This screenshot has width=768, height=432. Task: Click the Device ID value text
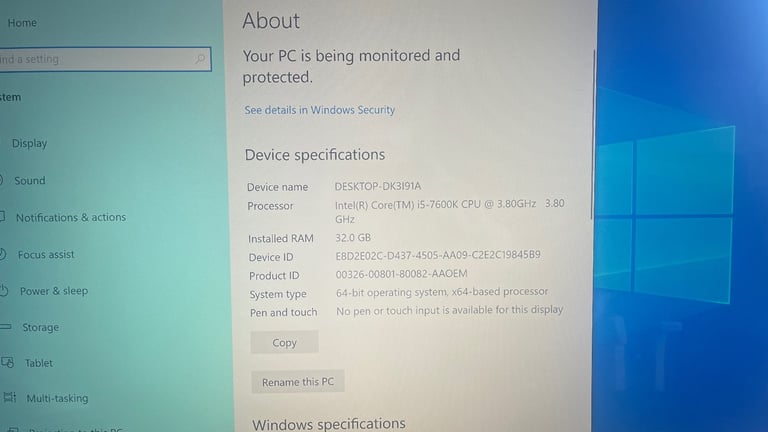point(437,255)
